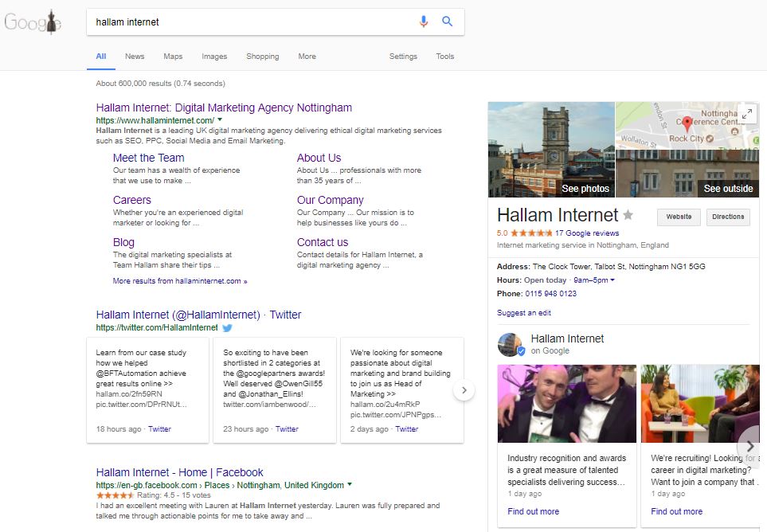This screenshot has width=767, height=532.
Task: Open the Meet the Team sitelink
Action: (x=148, y=158)
